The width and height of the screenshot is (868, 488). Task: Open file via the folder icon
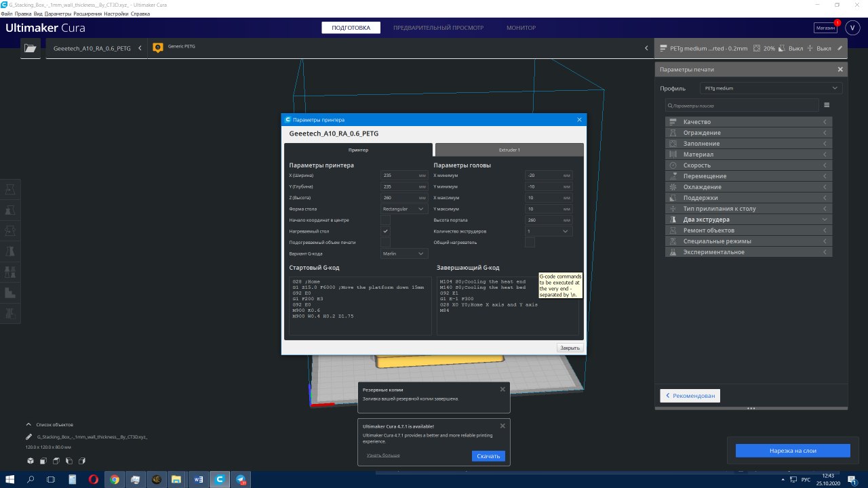30,48
